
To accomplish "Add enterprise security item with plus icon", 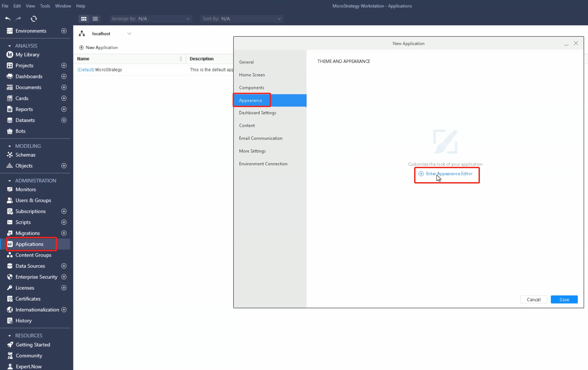I will [x=64, y=277].
